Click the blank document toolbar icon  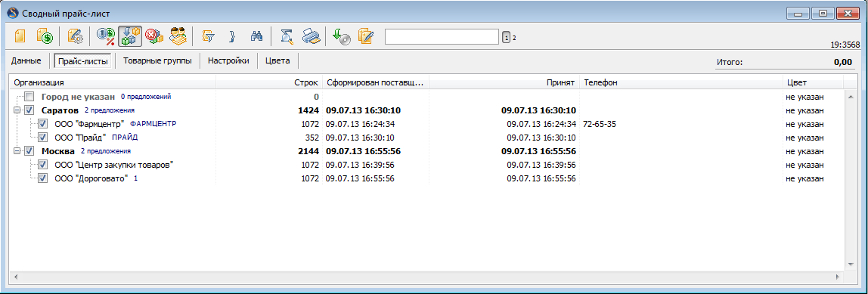tap(20, 36)
